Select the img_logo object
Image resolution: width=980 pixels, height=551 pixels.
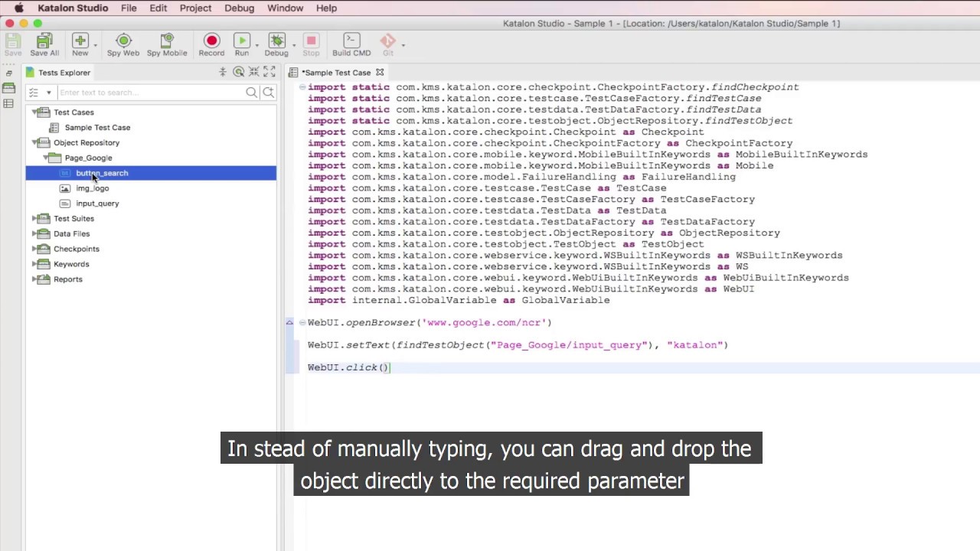tap(92, 188)
